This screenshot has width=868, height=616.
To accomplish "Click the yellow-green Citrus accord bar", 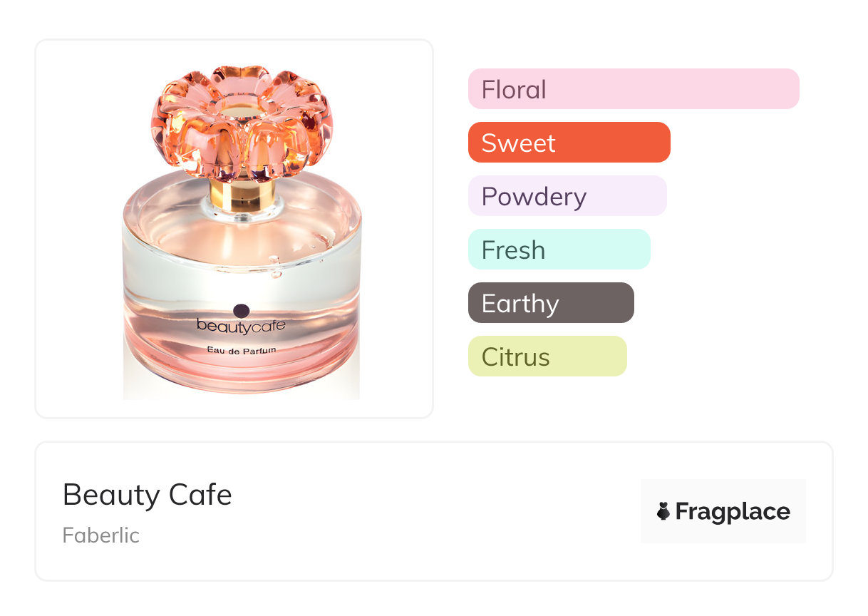I will pos(547,356).
